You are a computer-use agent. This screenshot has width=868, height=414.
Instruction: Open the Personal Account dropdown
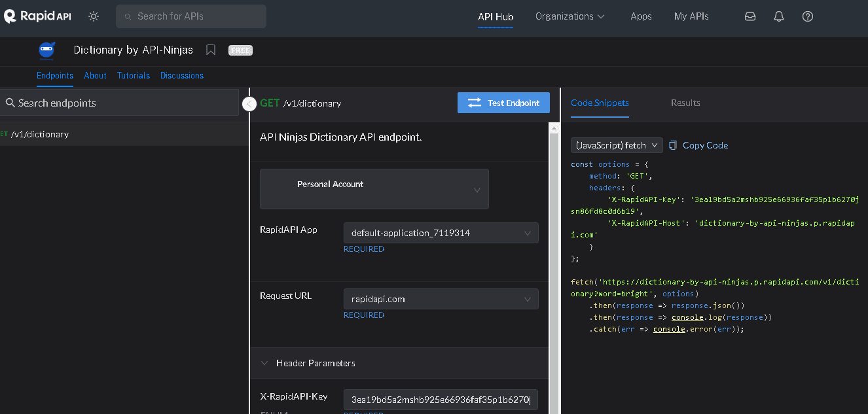(x=374, y=189)
